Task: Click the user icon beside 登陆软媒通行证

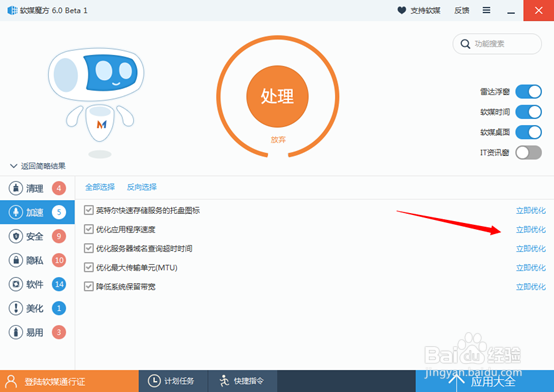Action: click(x=11, y=381)
